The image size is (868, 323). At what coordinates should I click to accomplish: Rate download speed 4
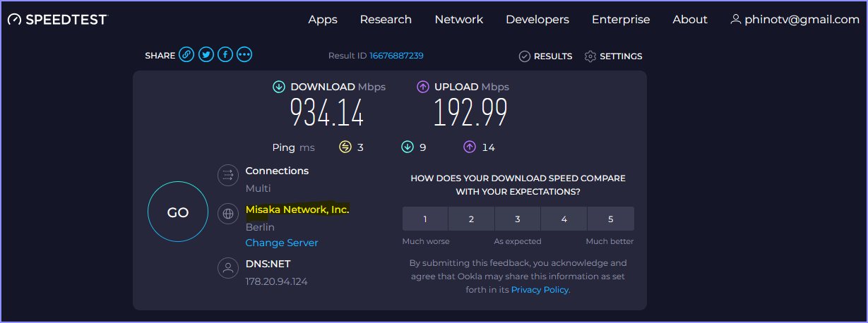pyautogui.click(x=564, y=219)
